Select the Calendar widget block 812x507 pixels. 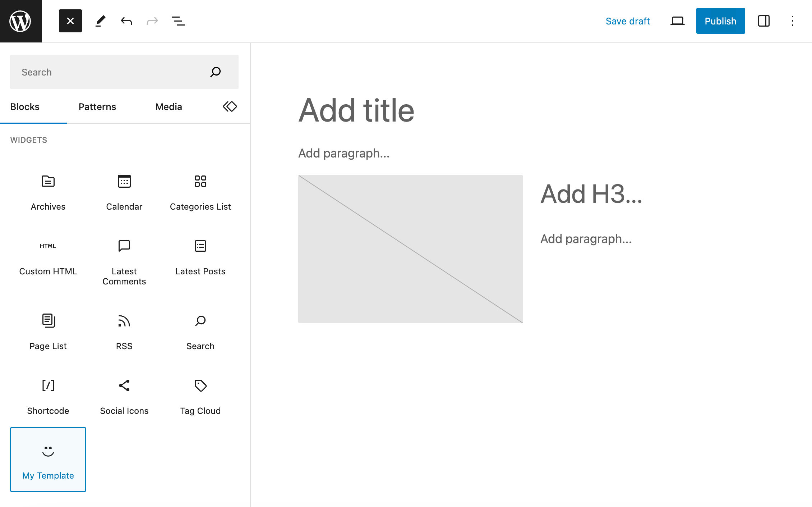[124, 191]
